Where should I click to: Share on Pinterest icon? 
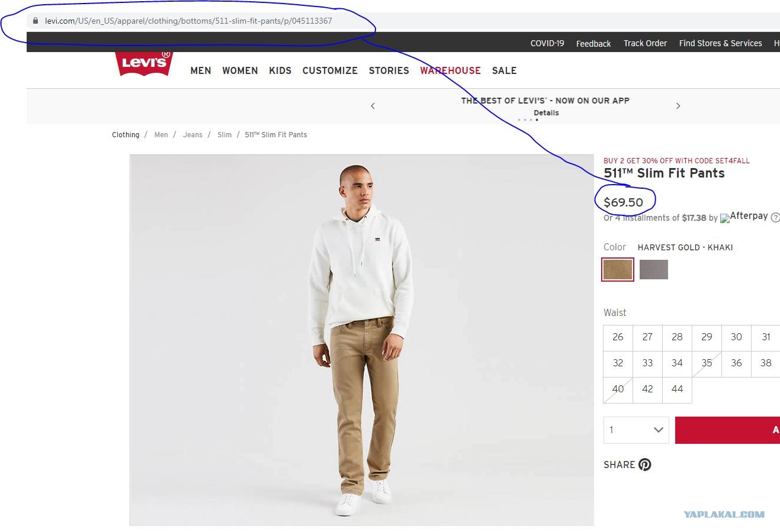tap(645, 465)
